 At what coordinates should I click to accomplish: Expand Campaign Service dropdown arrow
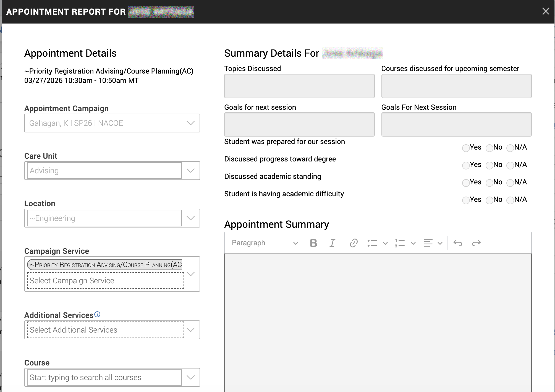coord(191,274)
